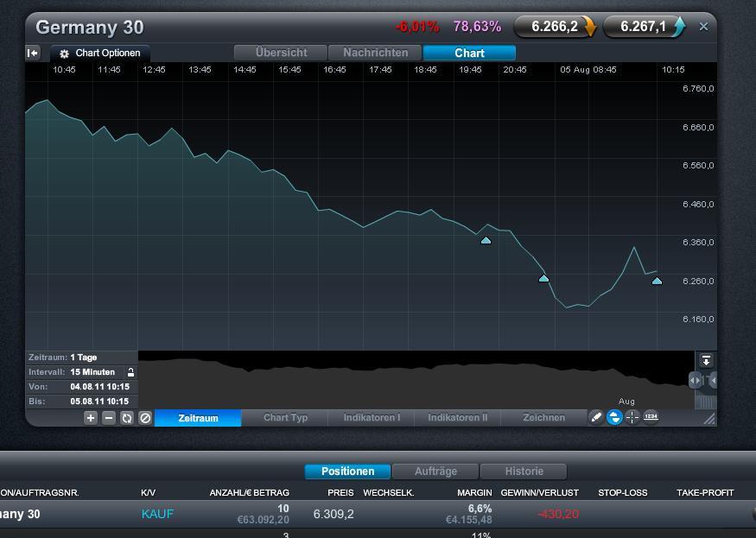Toggle the 1234 values display icon
Viewport: 756px width, 538px height.
[x=651, y=417]
